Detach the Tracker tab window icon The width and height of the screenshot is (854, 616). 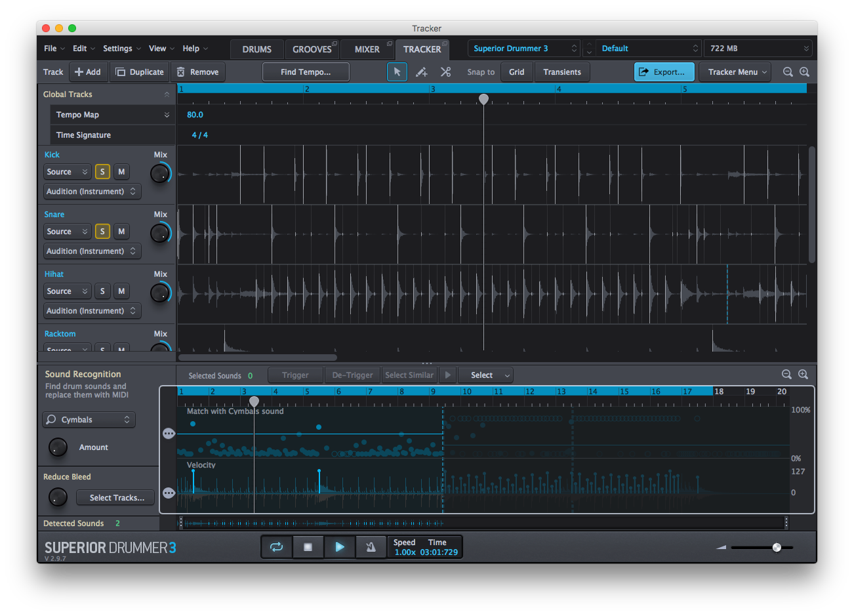[x=445, y=44]
